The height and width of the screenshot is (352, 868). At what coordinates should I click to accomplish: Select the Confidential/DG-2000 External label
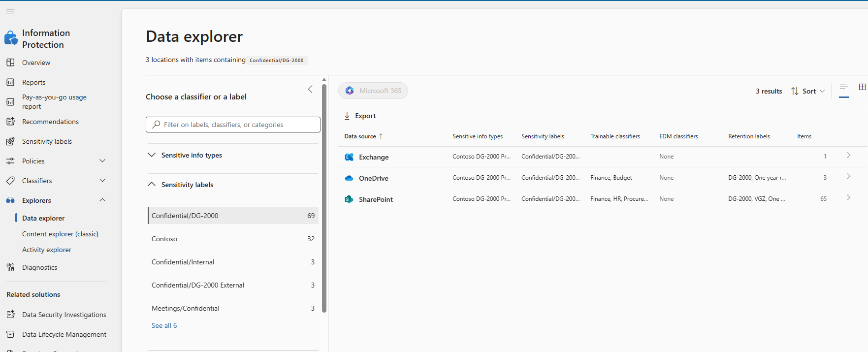(233, 285)
